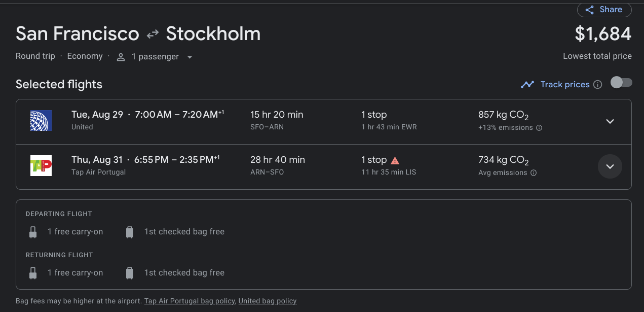
Task: Click the red layover warning triangle icon
Action: tap(395, 160)
